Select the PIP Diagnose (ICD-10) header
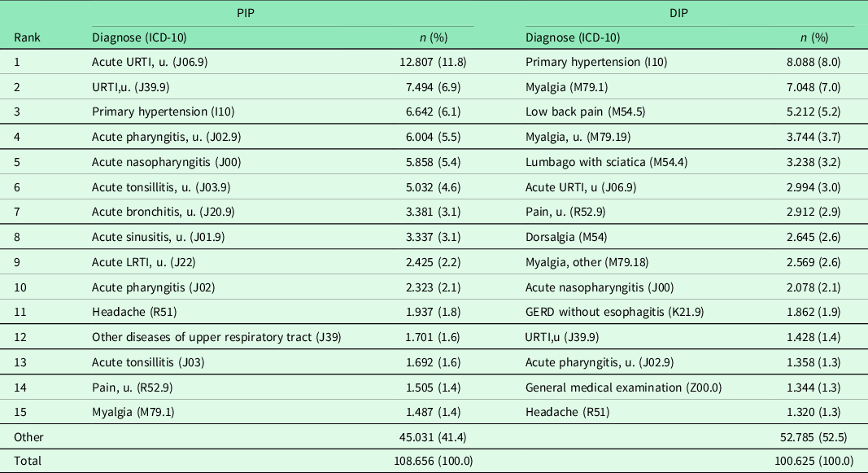Image resolution: width=868 pixels, height=473 pixels. click(144, 37)
